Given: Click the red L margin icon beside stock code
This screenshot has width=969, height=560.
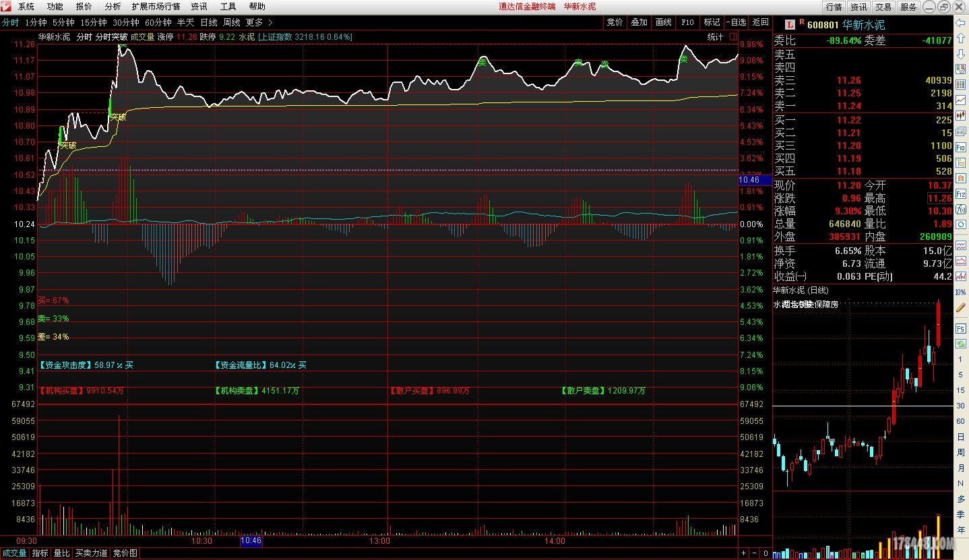Looking at the screenshot, I should [790, 24].
